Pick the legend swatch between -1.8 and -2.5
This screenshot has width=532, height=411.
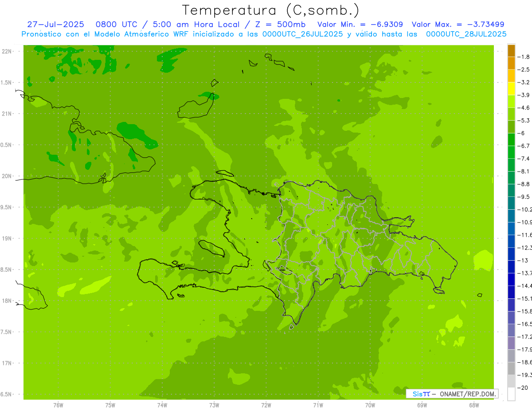pyautogui.click(x=511, y=63)
